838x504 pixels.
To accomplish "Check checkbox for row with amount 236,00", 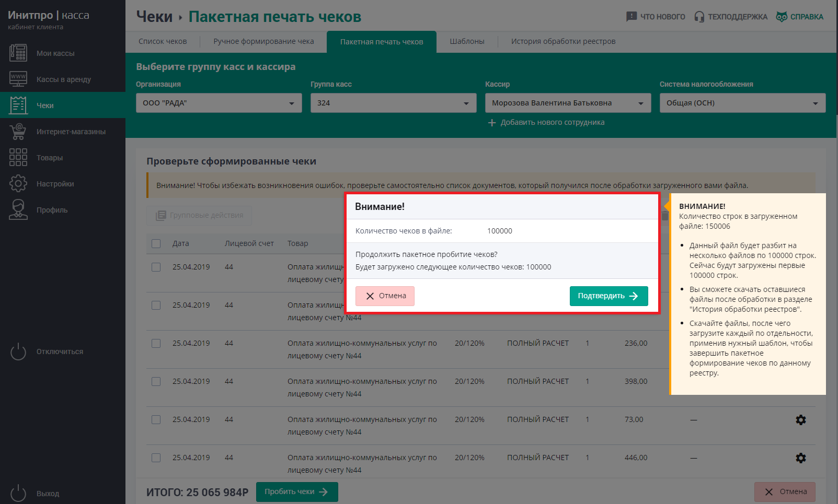I will 156,343.
